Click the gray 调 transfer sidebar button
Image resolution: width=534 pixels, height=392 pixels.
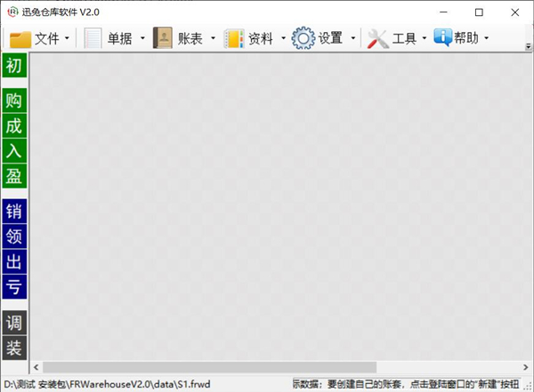point(14,323)
